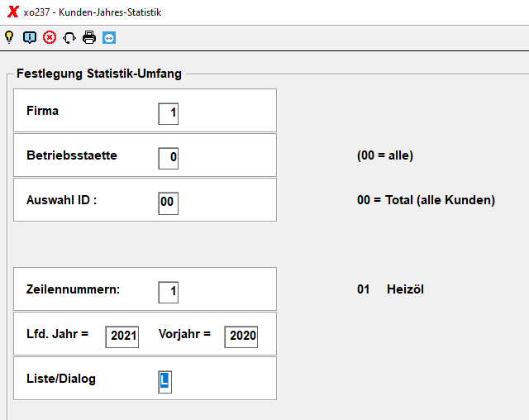Image resolution: width=529 pixels, height=420 pixels.
Task: Launch the blue TeamViewer remote icon
Action: click(109, 37)
